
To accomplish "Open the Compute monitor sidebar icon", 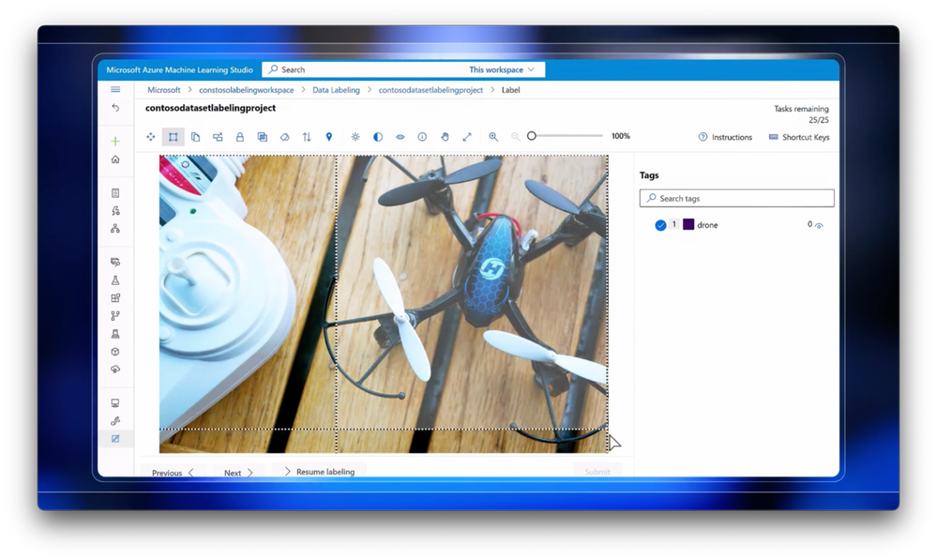I will tap(115, 402).
